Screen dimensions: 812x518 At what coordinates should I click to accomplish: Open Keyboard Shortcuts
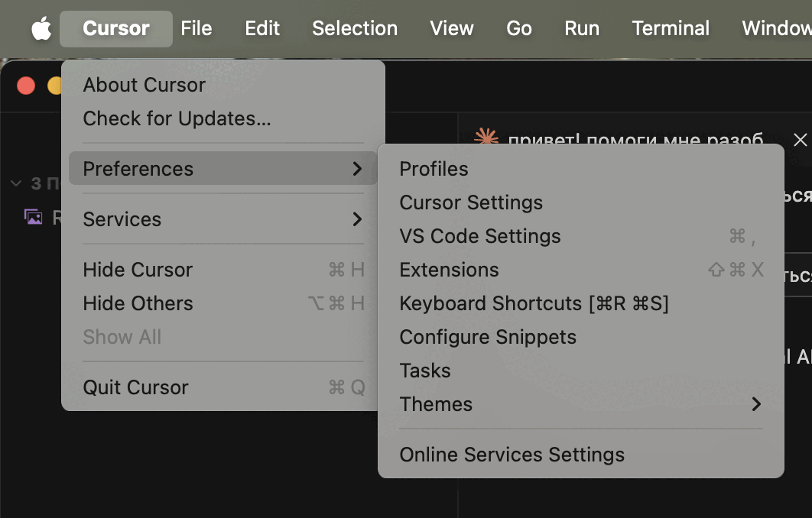click(581, 303)
